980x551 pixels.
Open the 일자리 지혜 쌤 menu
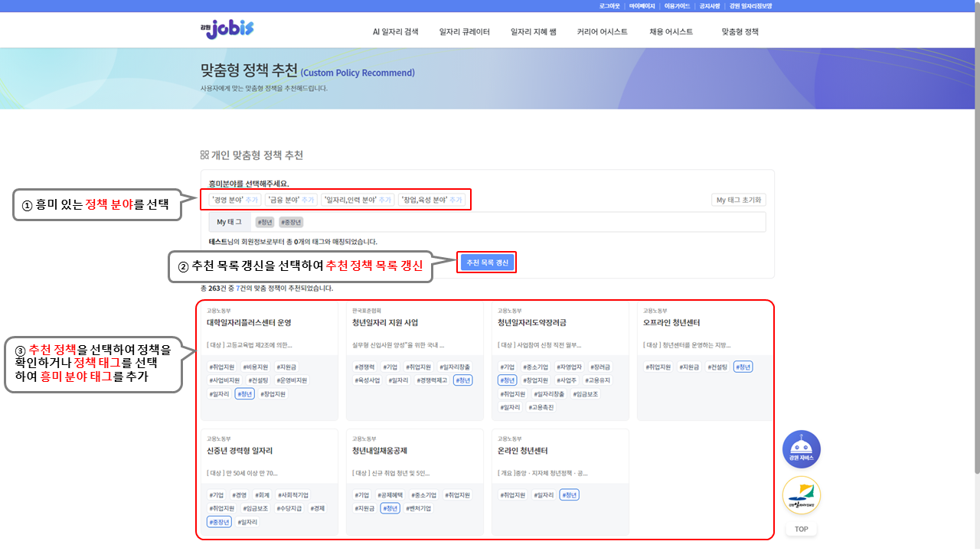(x=533, y=31)
